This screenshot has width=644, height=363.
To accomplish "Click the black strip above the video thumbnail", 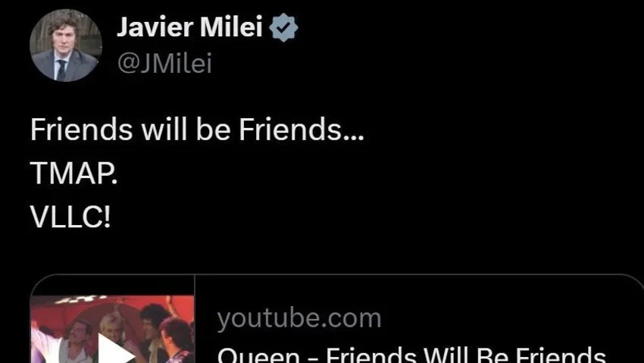I will [112, 285].
